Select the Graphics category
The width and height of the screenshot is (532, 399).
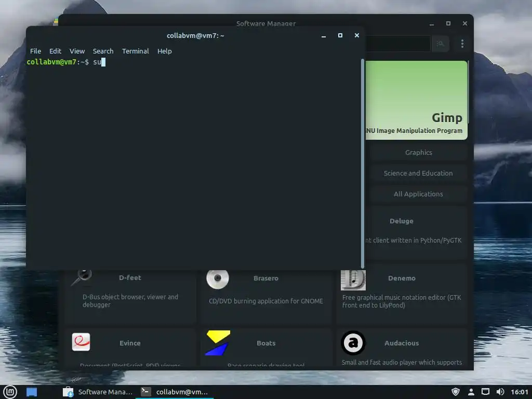[418, 152]
